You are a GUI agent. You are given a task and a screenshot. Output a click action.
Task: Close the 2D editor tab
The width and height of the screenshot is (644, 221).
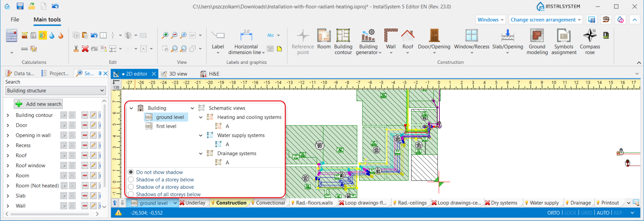tap(154, 74)
